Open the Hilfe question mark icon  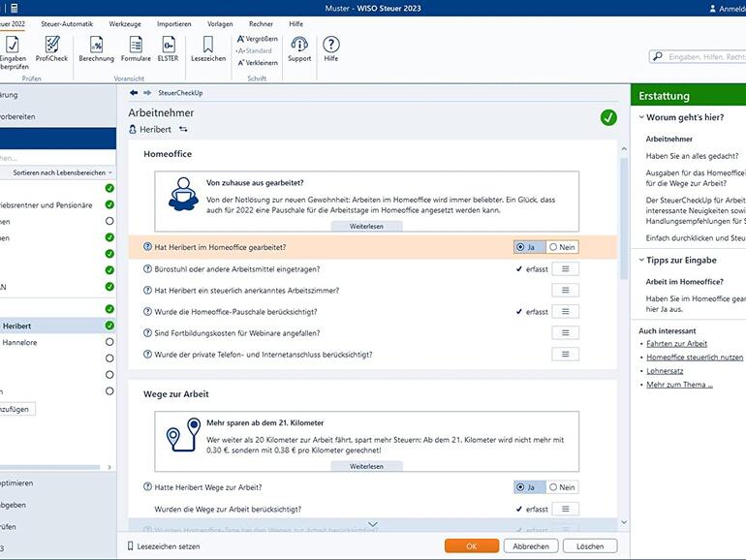(x=331, y=49)
